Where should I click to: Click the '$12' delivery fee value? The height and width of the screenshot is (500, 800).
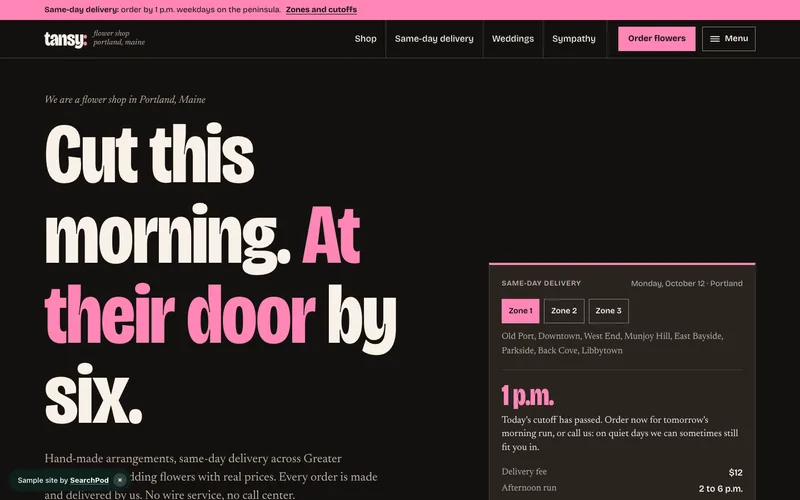(x=736, y=472)
